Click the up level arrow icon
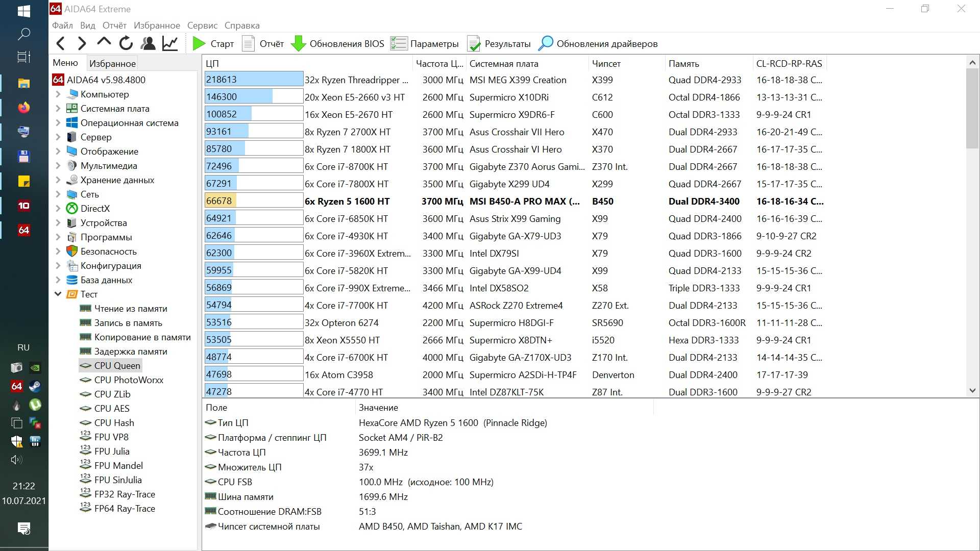This screenshot has height=551, width=980. (104, 43)
